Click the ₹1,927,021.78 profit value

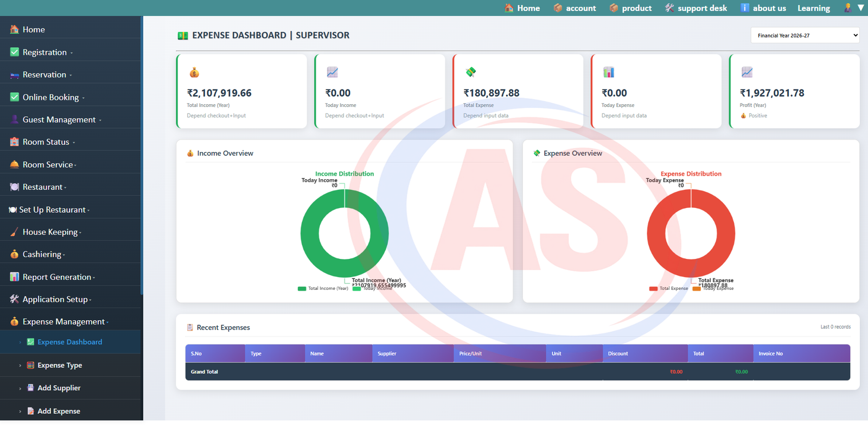(x=772, y=93)
